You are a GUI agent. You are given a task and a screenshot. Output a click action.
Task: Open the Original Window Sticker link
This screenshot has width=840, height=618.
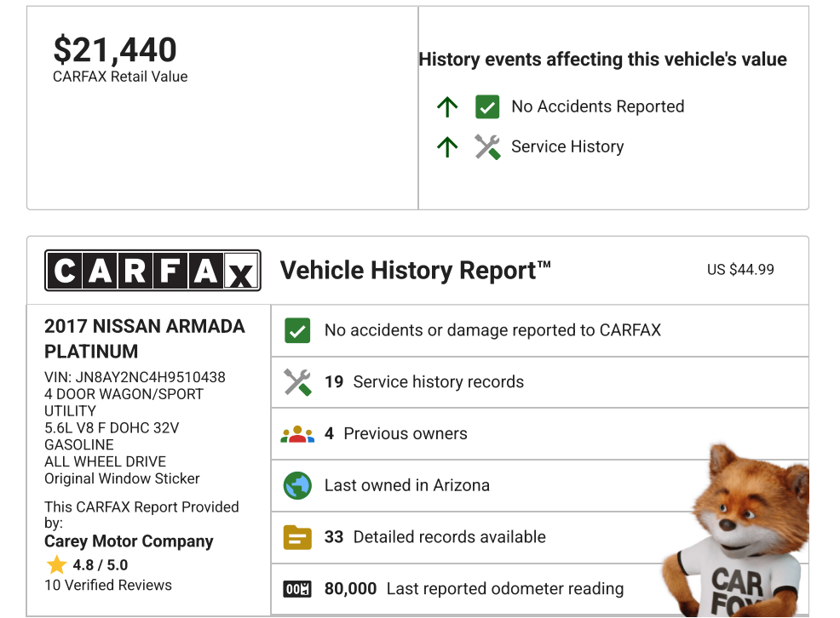click(x=122, y=478)
